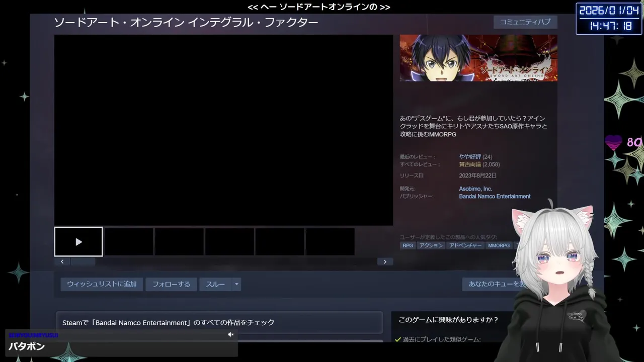Image resolution: width=644 pixels, height=362 pixels.
Task: Click このゲームに興味がありますか？ heading
Action: (448, 320)
